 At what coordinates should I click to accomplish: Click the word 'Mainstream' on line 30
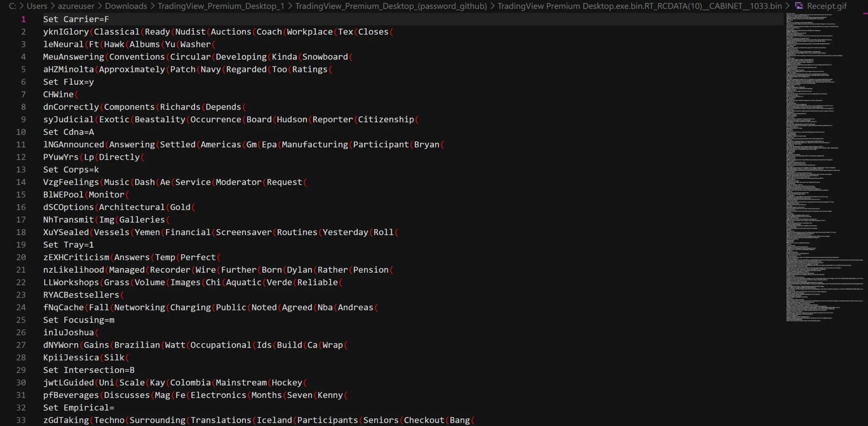tap(241, 383)
